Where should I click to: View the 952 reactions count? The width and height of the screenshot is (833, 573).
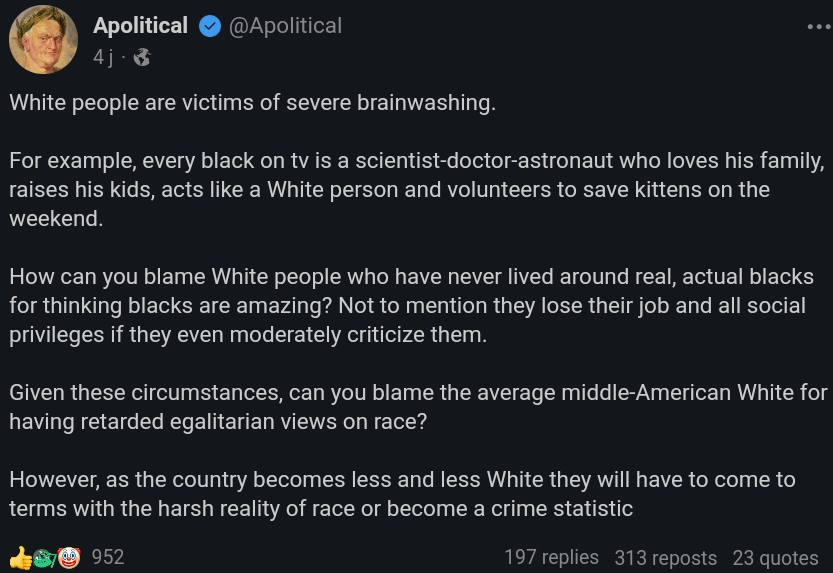click(108, 557)
